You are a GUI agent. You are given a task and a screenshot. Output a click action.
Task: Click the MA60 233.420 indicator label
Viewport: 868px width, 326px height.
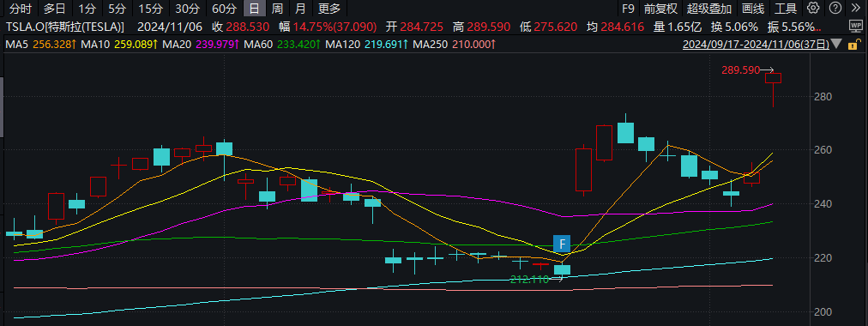click(x=283, y=45)
